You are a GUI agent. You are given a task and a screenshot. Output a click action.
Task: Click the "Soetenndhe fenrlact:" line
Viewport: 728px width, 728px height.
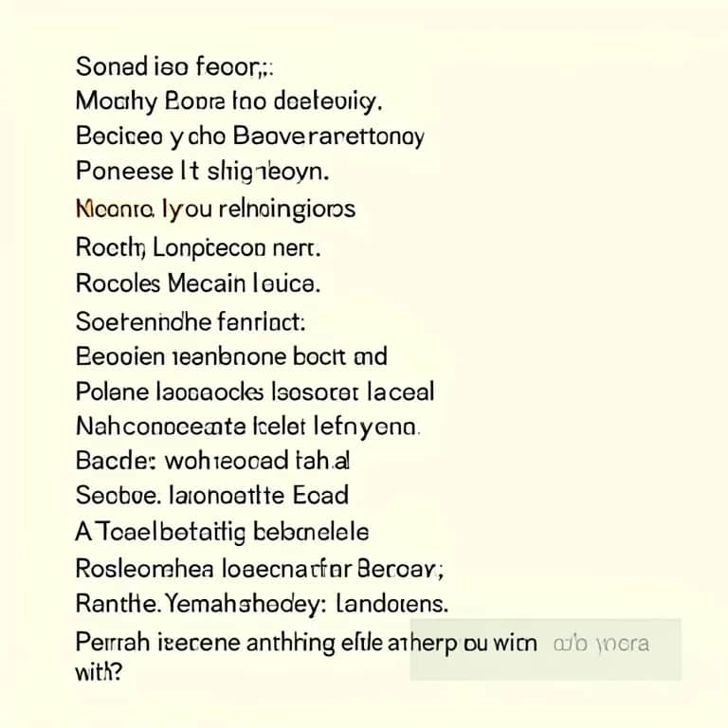(190, 321)
